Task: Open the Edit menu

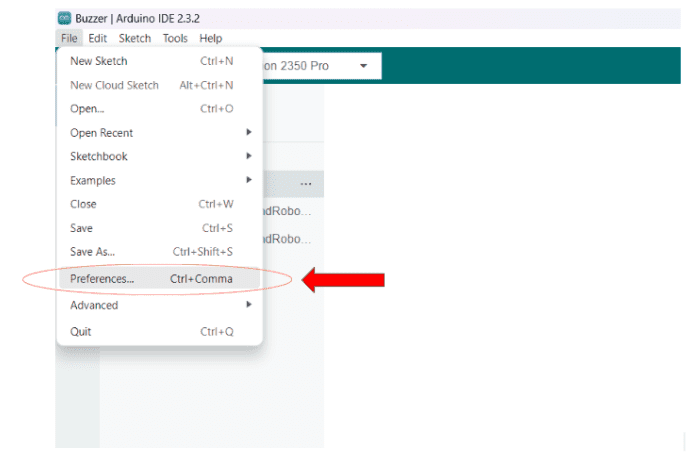Action: coord(97,38)
